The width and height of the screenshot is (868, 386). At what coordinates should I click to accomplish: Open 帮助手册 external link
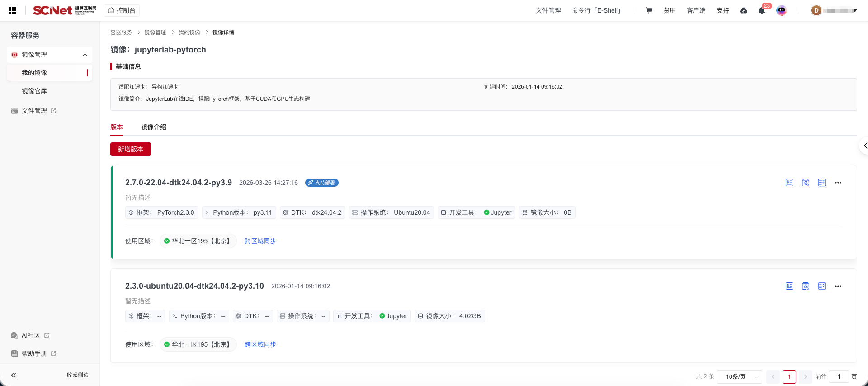tap(34, 353)
